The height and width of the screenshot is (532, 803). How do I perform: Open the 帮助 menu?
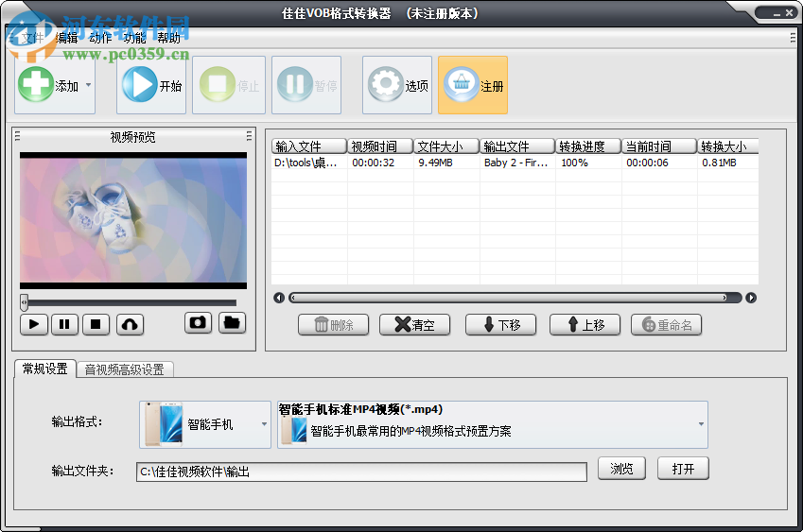click(168, 38)
